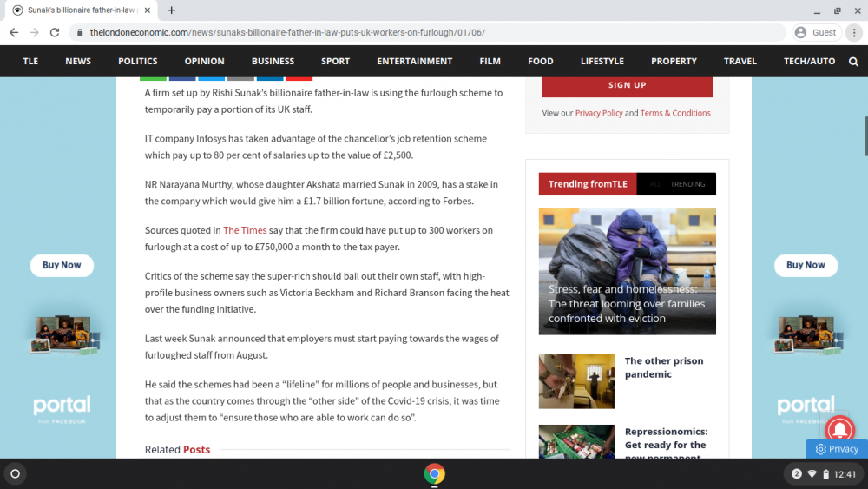Click Buy Now in right Portal ad
Screen dimensions: 868x489
(x=806, y=265)
